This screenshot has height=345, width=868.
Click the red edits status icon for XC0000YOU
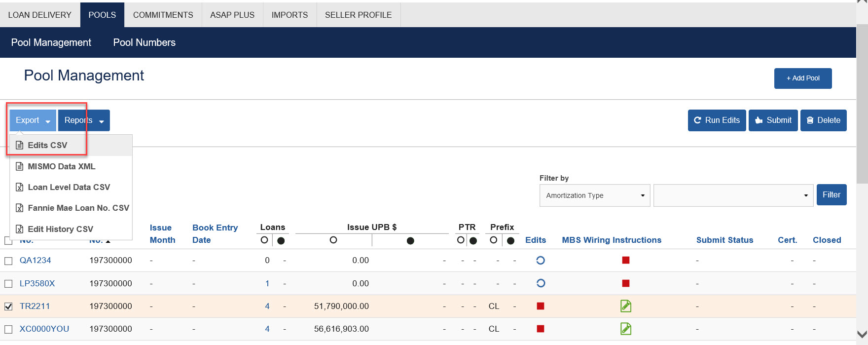coord(541,329)
